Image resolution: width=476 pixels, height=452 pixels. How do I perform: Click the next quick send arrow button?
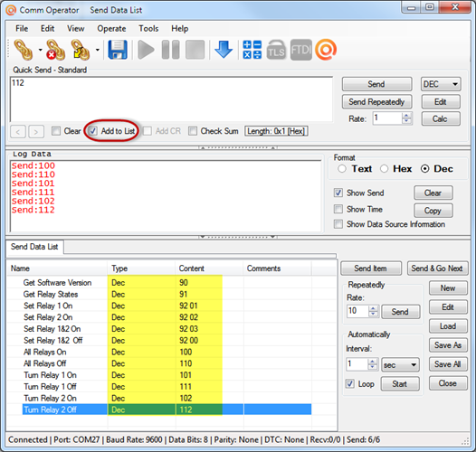click(36, 132)
